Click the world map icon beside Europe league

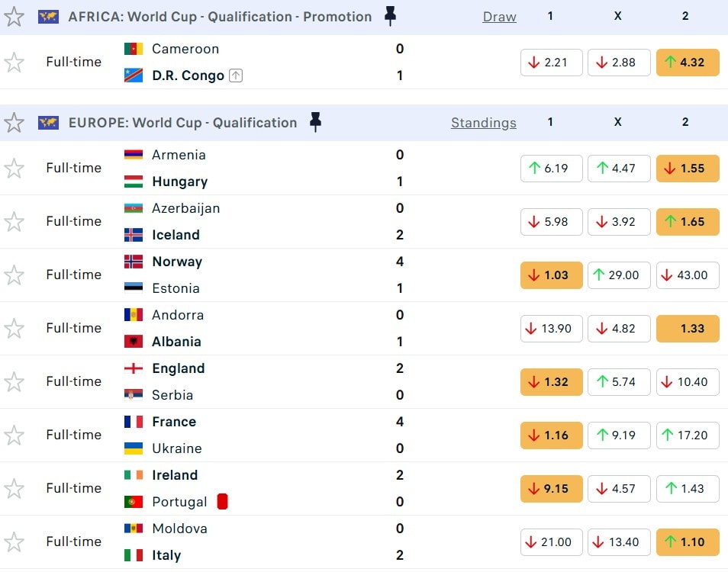[48, 123]
